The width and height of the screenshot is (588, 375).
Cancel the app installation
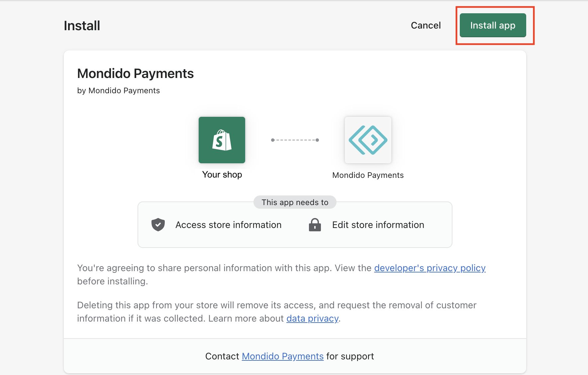click(x=426, y=25)
